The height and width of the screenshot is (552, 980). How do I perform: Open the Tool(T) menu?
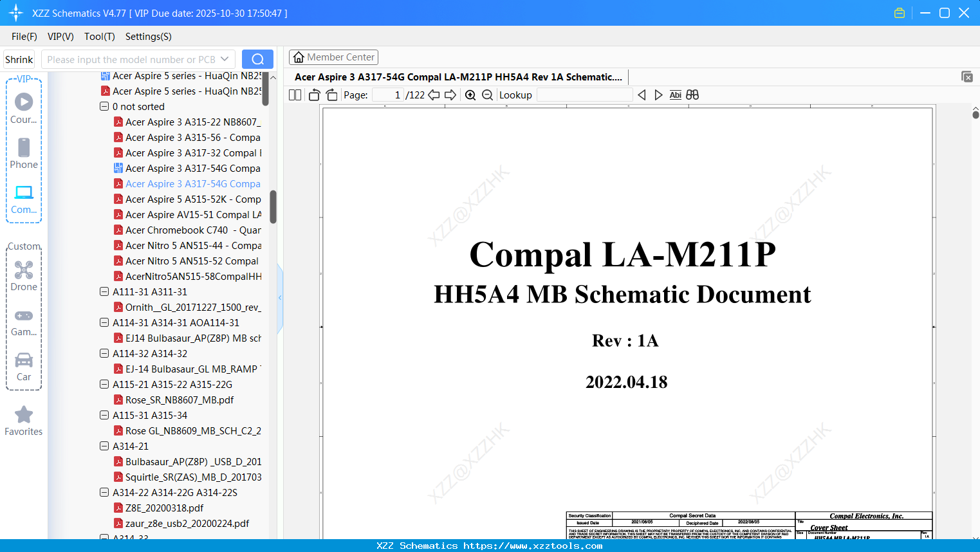point(100,37)
